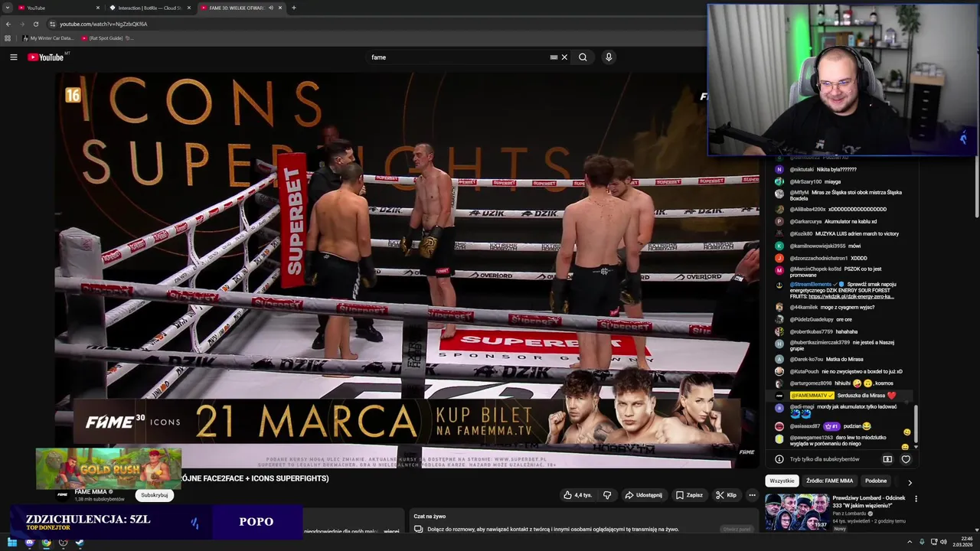
Task: Clear the YouTube search box with X
Action: pos(564,57)
